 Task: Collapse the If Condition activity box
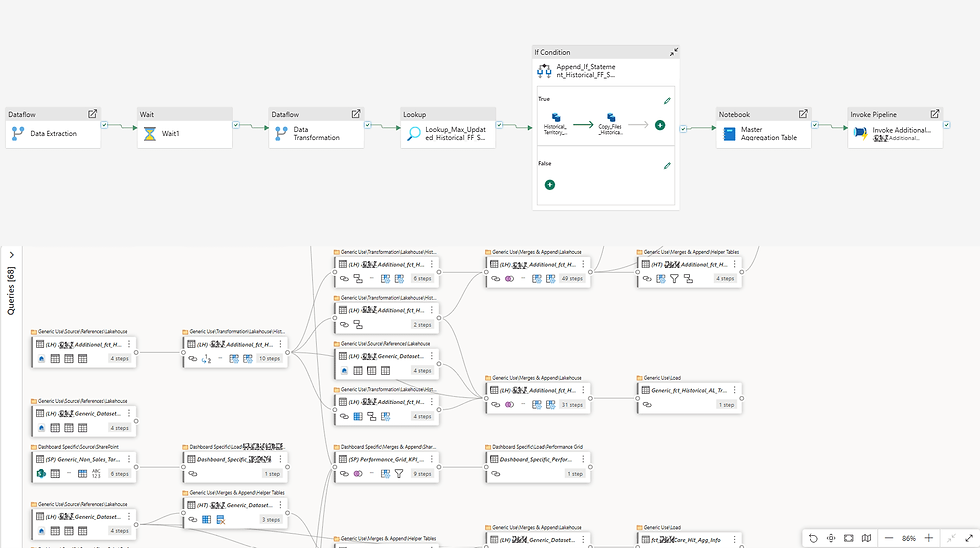[x=674, y=52]
